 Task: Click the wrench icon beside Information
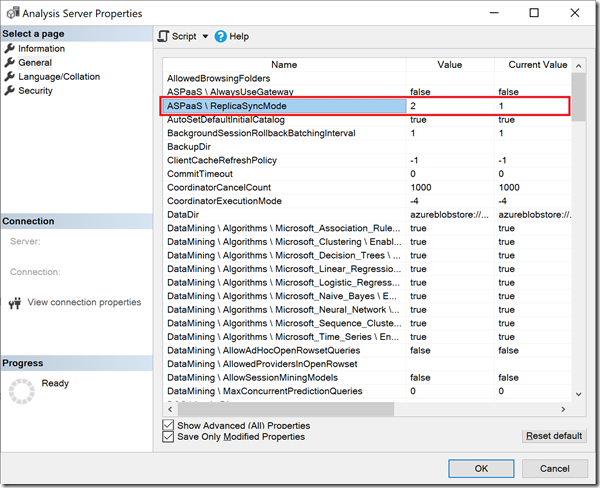click(x=10, y=49)
